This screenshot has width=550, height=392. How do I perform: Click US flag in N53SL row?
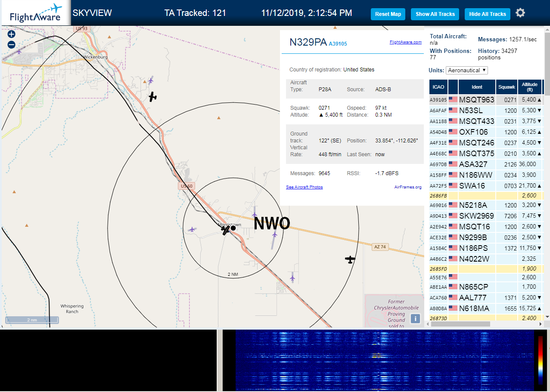[x=453, y=111]
